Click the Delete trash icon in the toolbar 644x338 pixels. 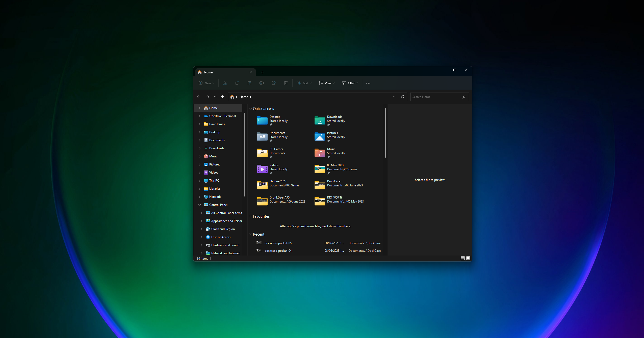286,83
